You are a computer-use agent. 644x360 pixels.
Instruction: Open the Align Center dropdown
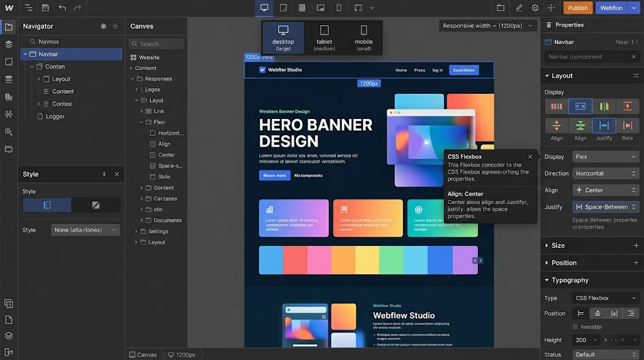(606, 190)
